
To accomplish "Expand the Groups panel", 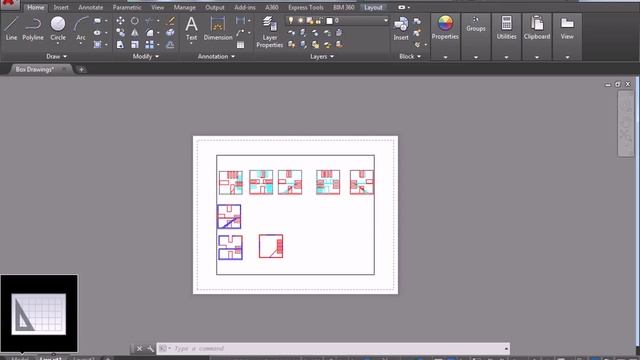I will [x=476, y=57].
